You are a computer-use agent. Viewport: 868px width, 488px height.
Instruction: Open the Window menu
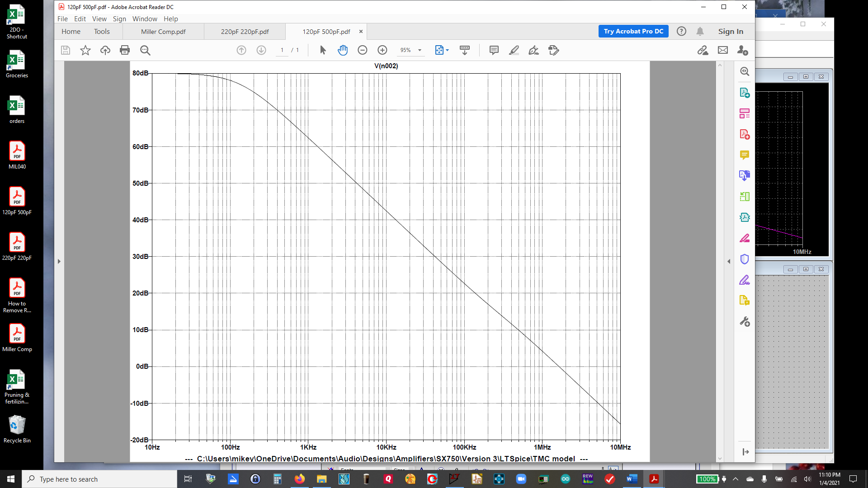pyautogui.click(x=145, y=19)
